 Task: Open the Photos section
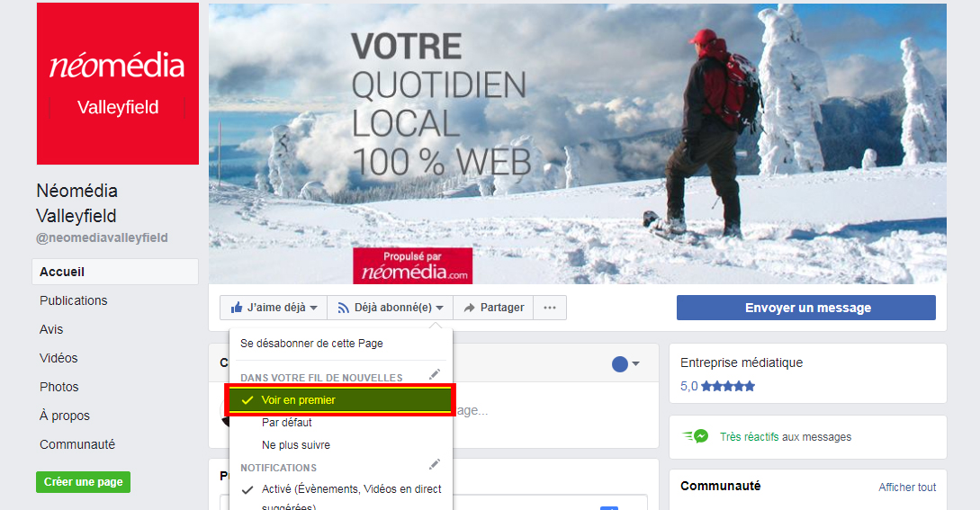pyautogui.click(x=59, y=387)
